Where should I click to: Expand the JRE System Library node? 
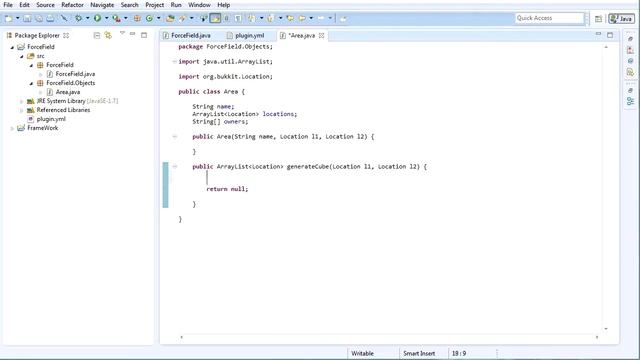point(22,101)
